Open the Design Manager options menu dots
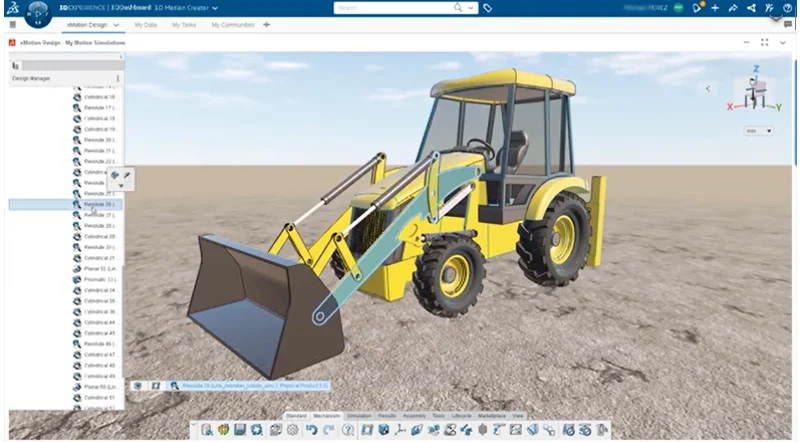The height and width of the screenshot is (442, 800). [118, 77]
